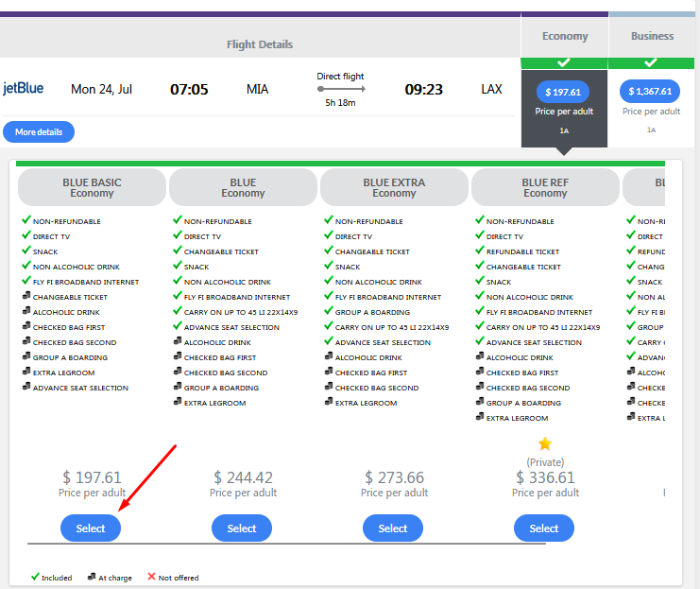Open the BLUE Economy fare header
700x589 pixels.
pos(244,188)
